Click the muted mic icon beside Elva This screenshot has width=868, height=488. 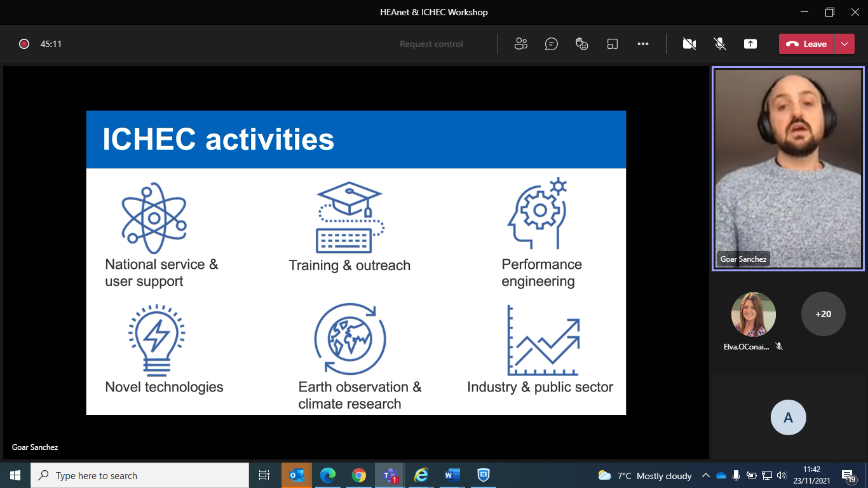(779, 347)
